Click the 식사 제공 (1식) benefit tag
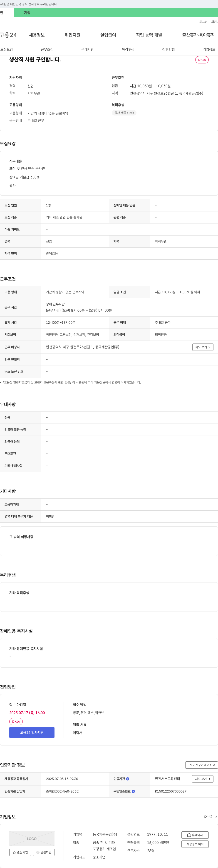Image resolution: width=218 pixels, height=868 pixels. (x=124, y=113)
